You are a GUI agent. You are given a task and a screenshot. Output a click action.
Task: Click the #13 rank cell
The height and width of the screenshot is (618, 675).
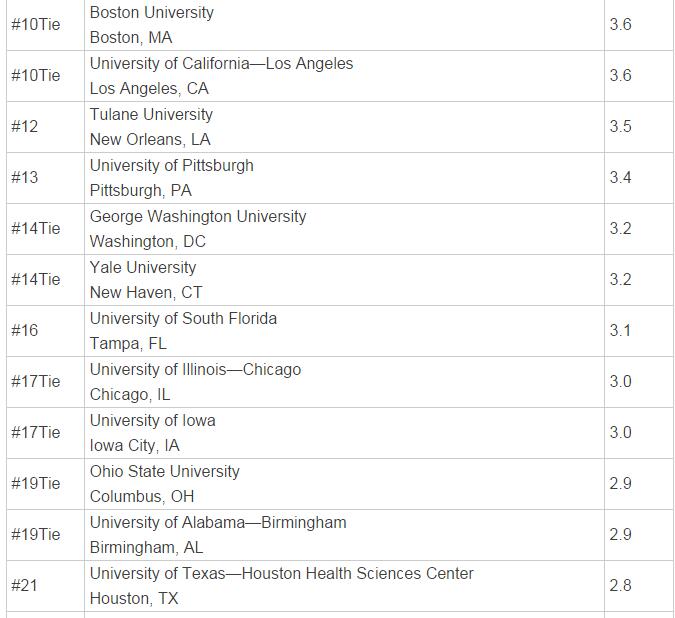(x=24, y=178)
